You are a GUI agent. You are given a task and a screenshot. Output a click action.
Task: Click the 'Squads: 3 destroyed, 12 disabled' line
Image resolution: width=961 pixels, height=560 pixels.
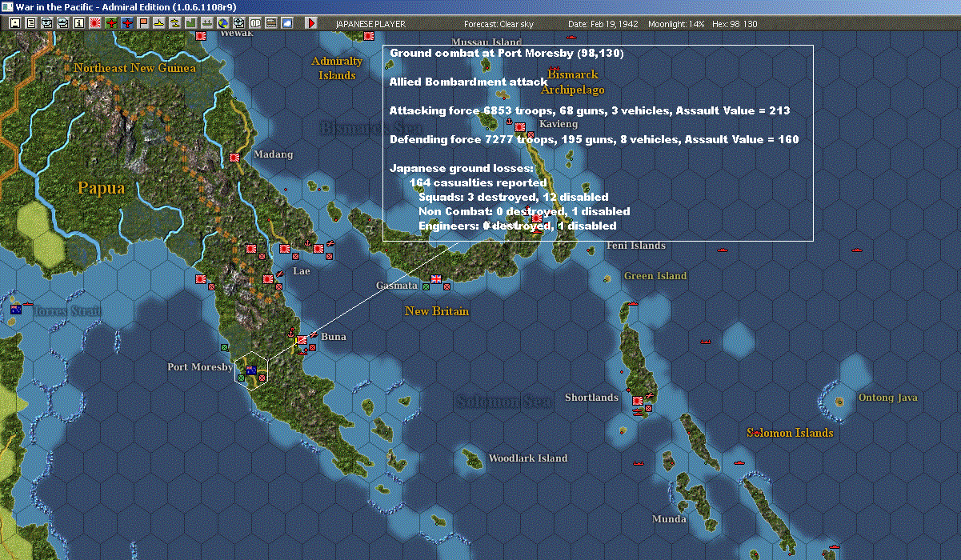point(513,197)
